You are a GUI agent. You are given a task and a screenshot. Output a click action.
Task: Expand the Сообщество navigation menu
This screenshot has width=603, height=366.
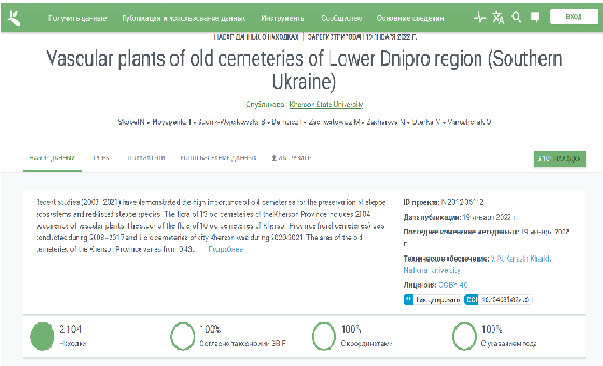[341, 18]
